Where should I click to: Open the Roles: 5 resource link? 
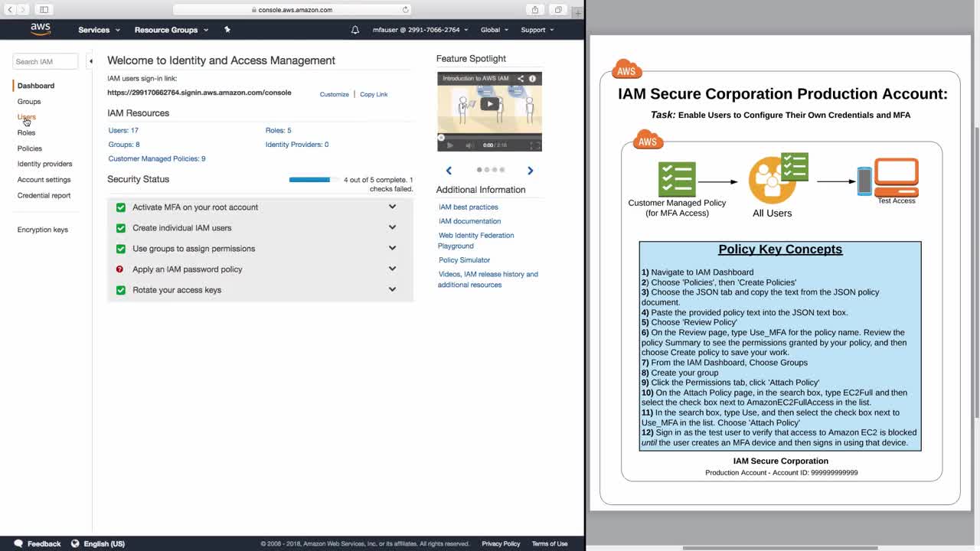coord(279,130)
